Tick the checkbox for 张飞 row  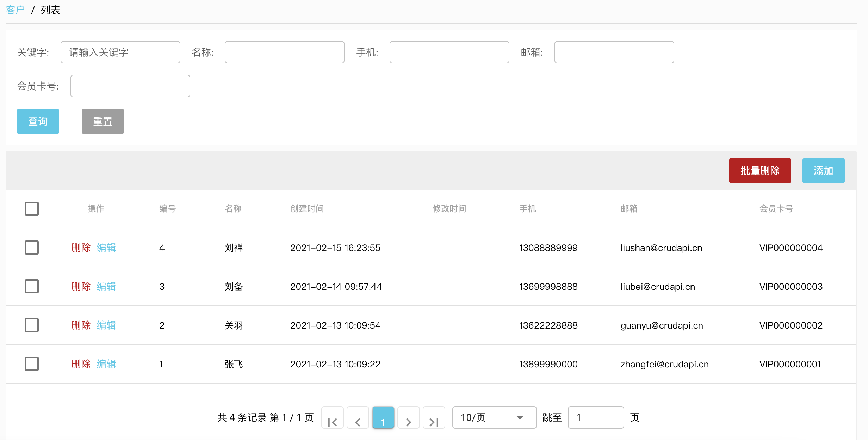(x=32, y=364)
